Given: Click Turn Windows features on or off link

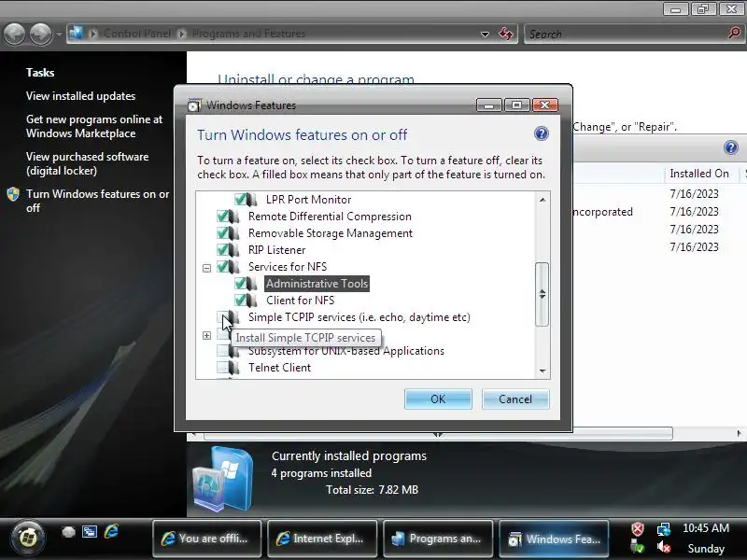Looking at the screenshot, I should click(x=98, y=201).
